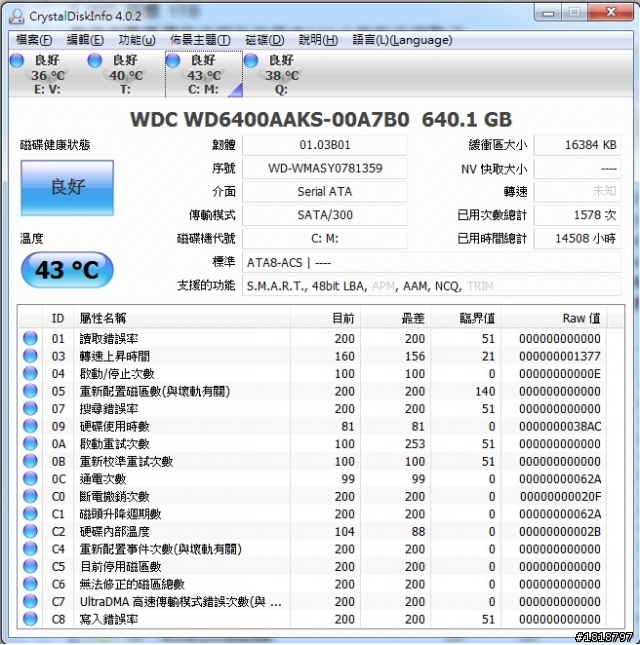
Task: Click status orb for attribute 07 搜尋錯誤率
Action: point(30,408)
